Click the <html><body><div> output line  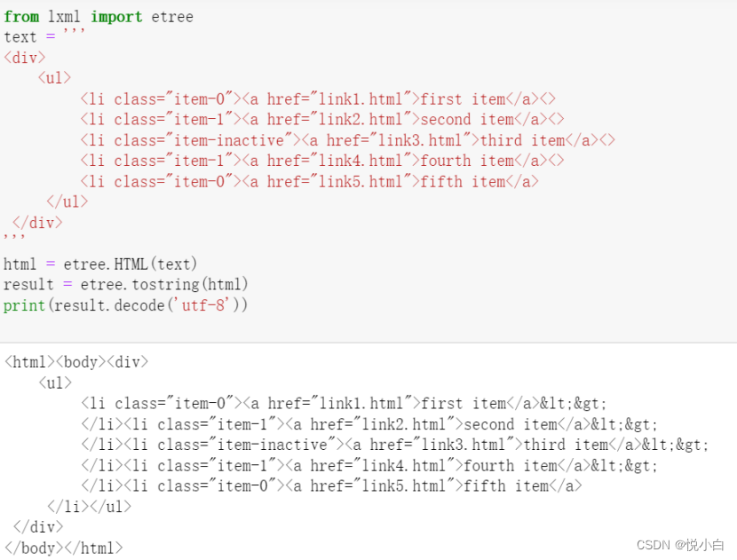[76, 362]
